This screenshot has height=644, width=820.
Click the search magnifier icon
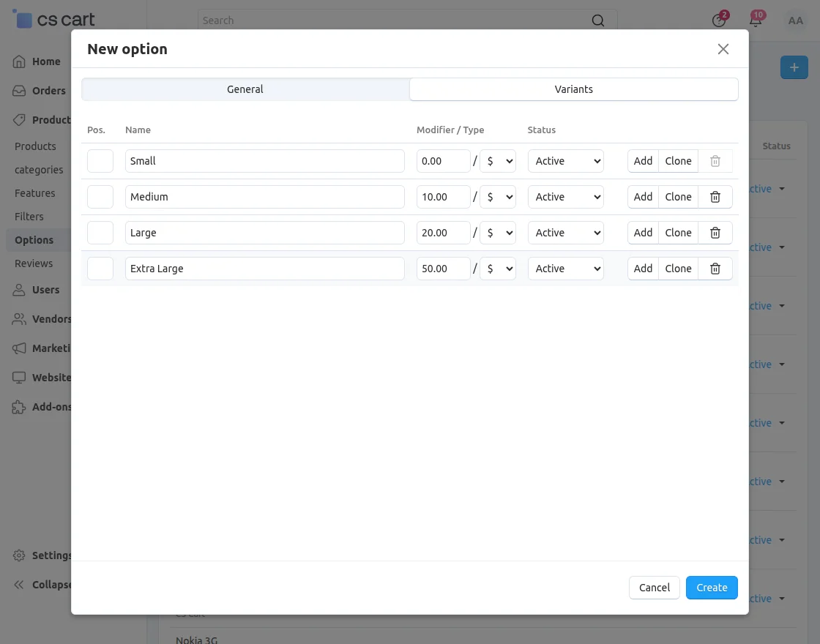(597, 20)
